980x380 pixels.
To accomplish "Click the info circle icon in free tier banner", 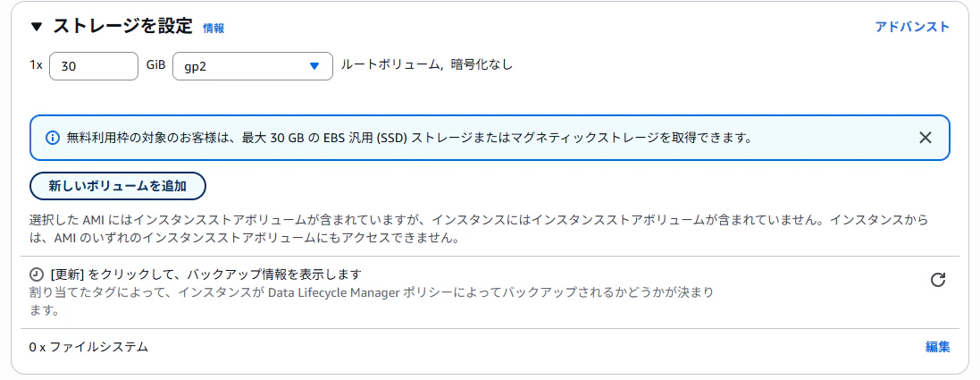I will [53, 138].
